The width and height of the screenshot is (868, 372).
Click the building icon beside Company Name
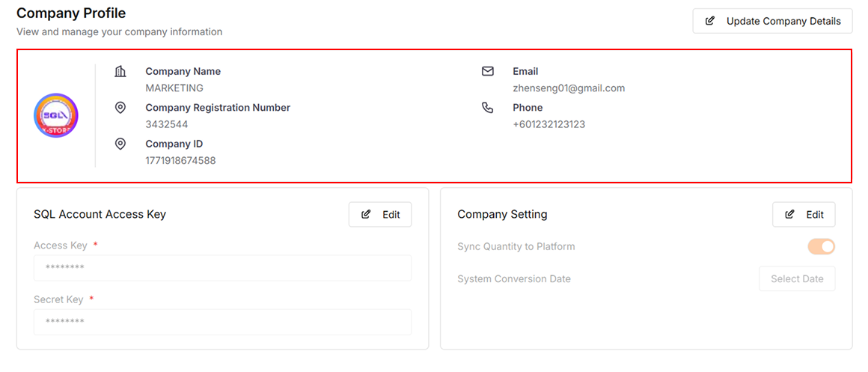tap(120, 71)
